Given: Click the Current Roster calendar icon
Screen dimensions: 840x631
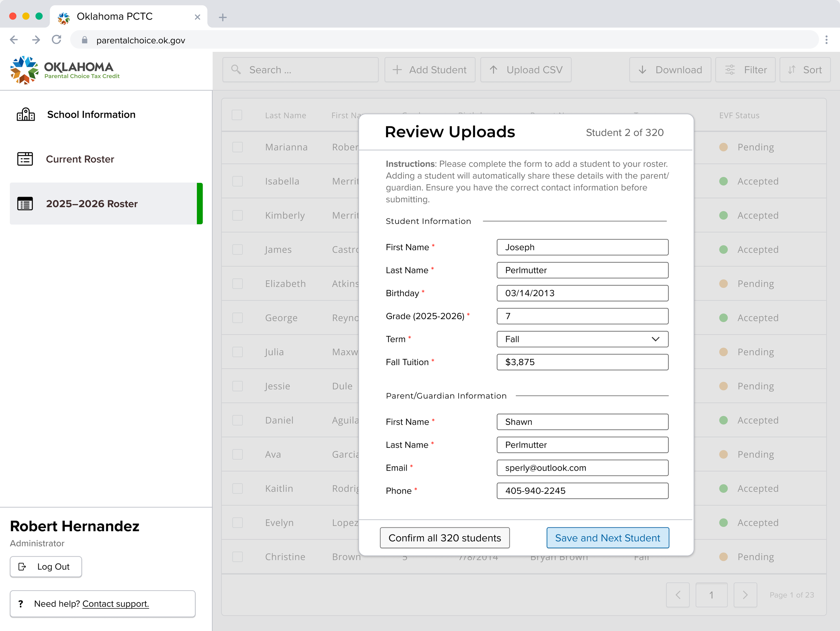Looking at the screenshot, I should (25, 159).
